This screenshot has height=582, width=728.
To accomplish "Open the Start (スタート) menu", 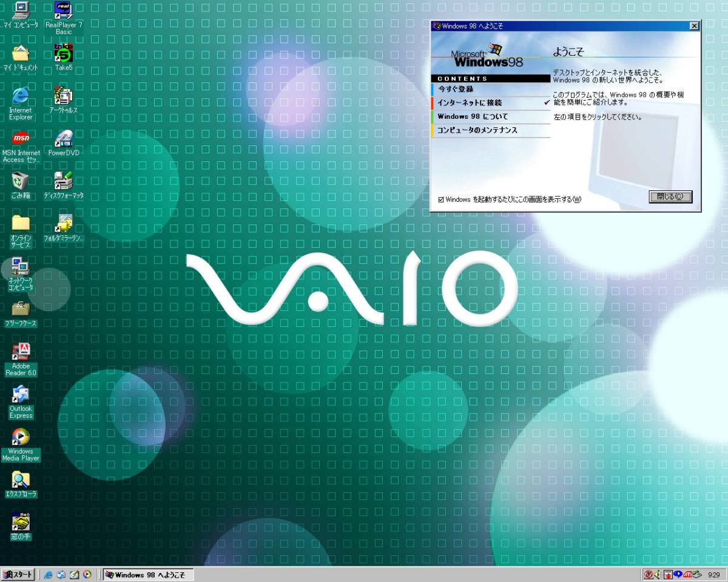I will point(18,575).
